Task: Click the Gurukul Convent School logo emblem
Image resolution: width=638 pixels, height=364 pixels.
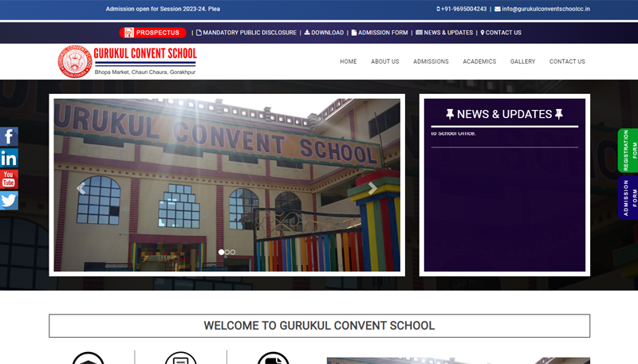Action: [75, 61]
